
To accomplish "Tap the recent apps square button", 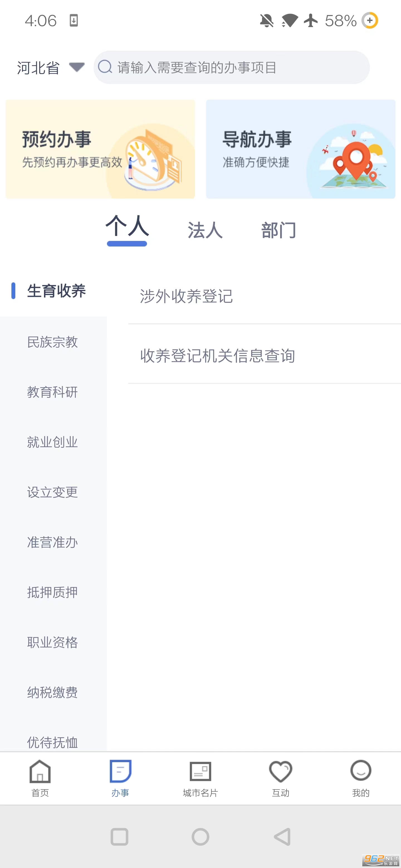I will tap(119, 837).
